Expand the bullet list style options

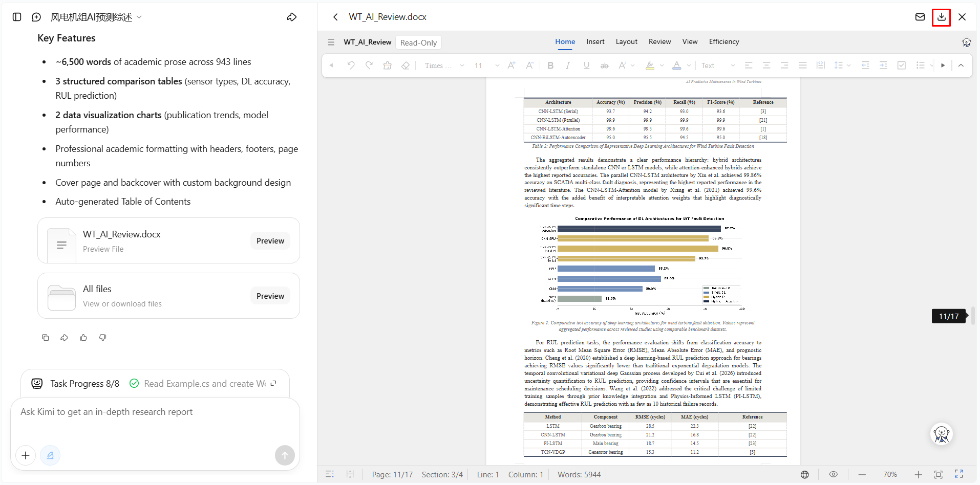[931, 65]
